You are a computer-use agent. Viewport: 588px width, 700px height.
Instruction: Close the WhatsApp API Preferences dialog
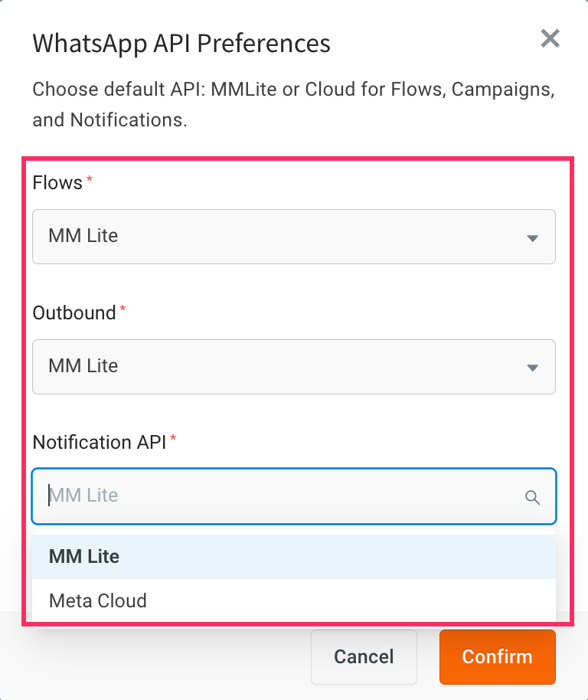[550, 38]
